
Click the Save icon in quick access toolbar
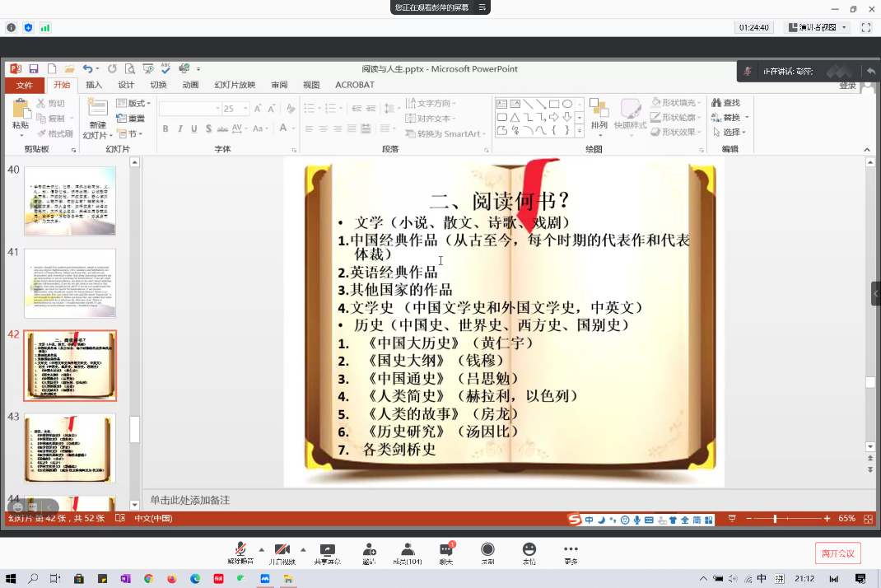34,69
